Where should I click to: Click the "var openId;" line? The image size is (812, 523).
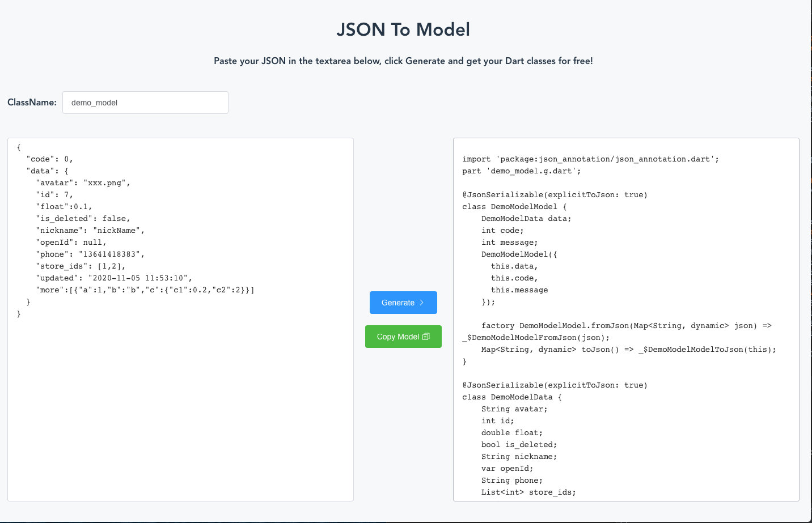tap(508, 469)
